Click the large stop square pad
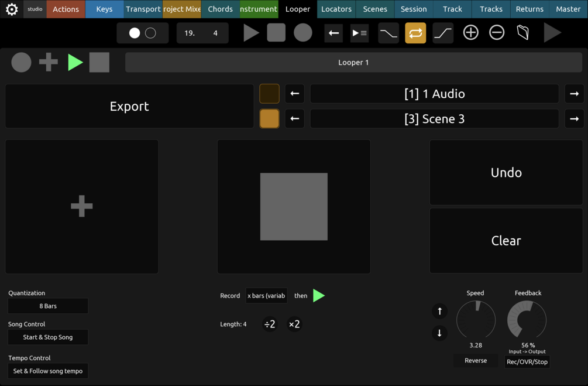588x386 pixels. click(294, 207)
